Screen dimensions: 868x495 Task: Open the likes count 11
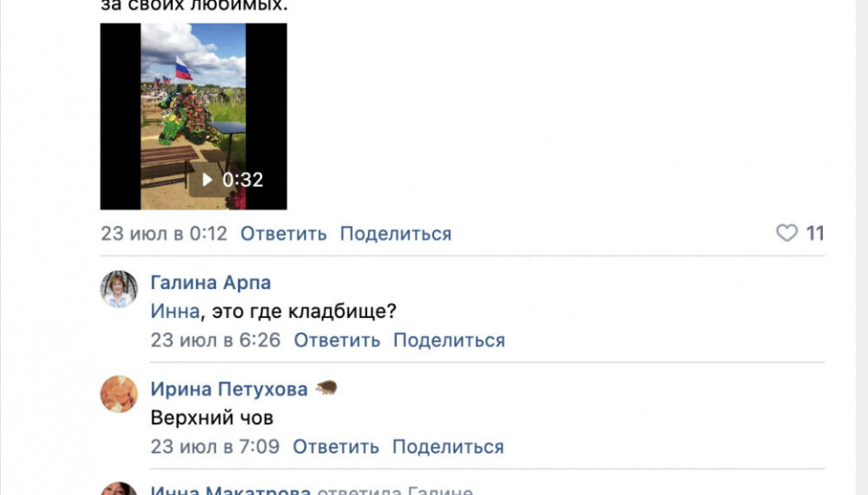(x=815, y=233)
